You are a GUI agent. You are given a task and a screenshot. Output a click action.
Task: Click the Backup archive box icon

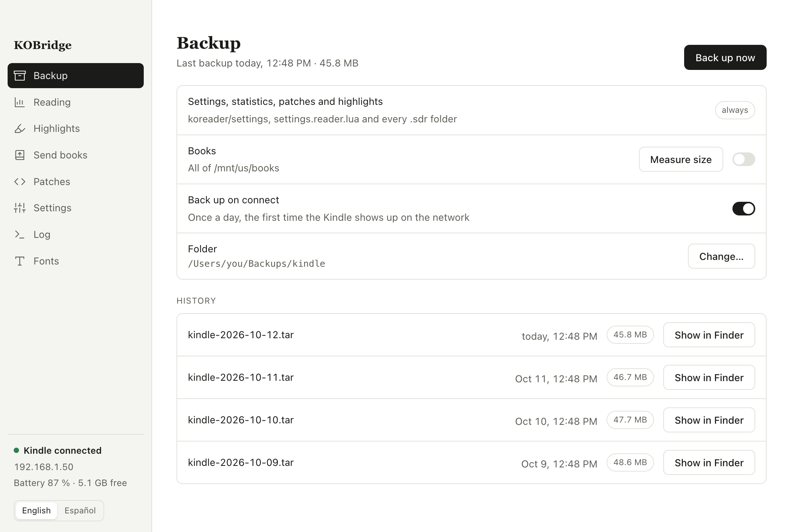(x=20, y=76)
